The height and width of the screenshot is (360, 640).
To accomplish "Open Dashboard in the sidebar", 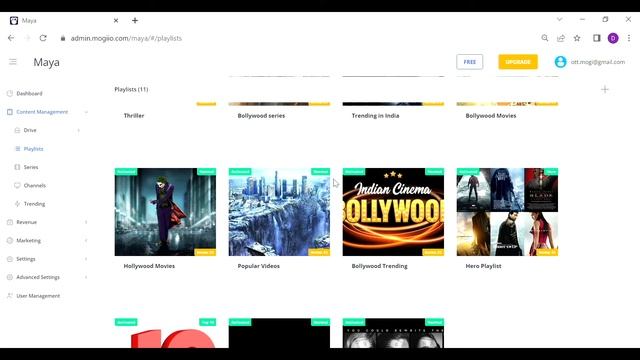I will click(x=29, y=93).
